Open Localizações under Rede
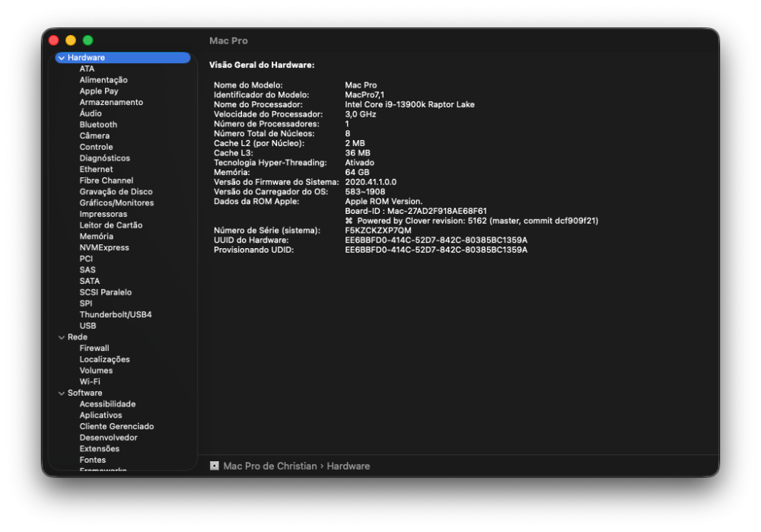761x532 pixels. pyautogui.click(x=104, y=359)
